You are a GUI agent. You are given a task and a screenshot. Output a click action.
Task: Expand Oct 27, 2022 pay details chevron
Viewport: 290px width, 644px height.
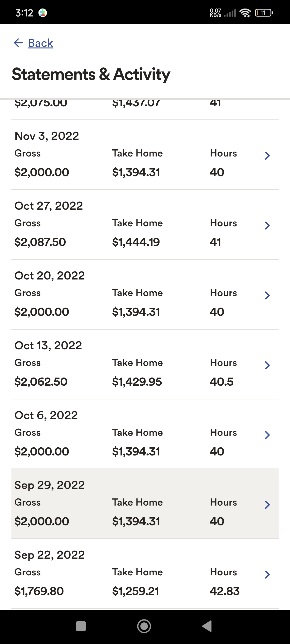pos(267,226)
